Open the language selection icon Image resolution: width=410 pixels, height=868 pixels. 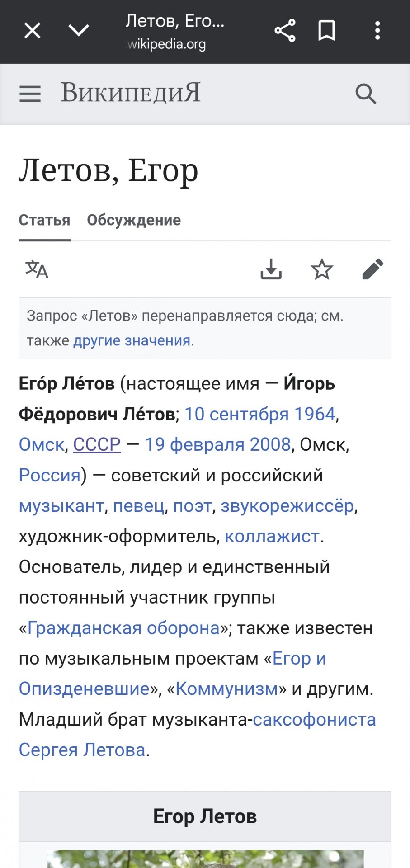click(x=37, y=269)
